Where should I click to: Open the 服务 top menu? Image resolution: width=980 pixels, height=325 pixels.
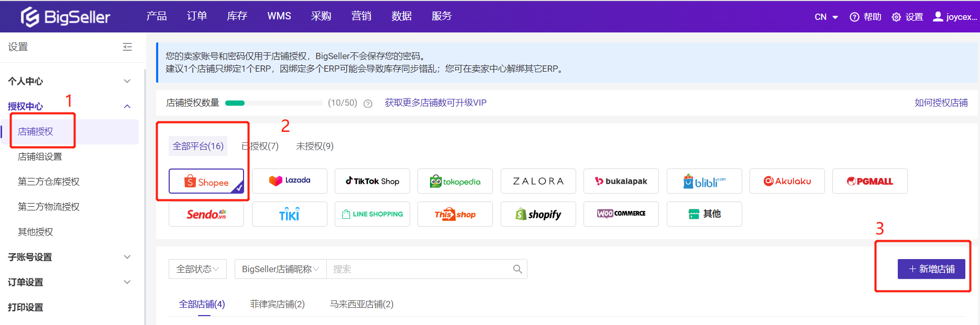point(442,16)
